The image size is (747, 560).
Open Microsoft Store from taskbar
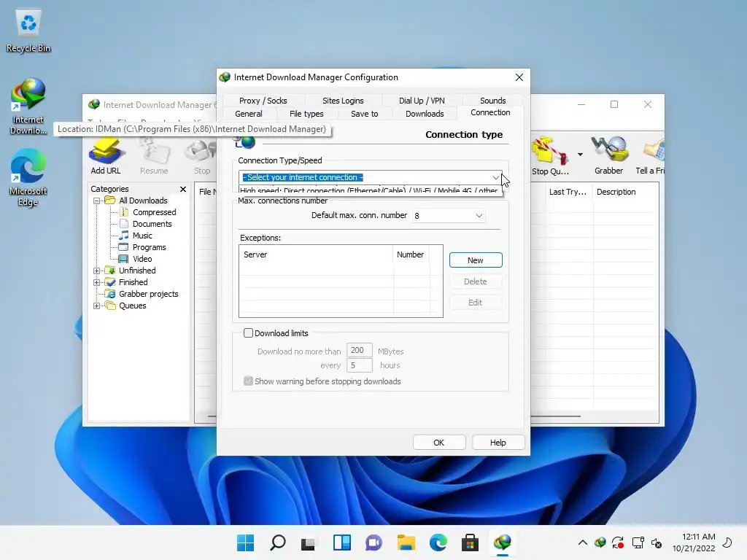pos(471,542)
